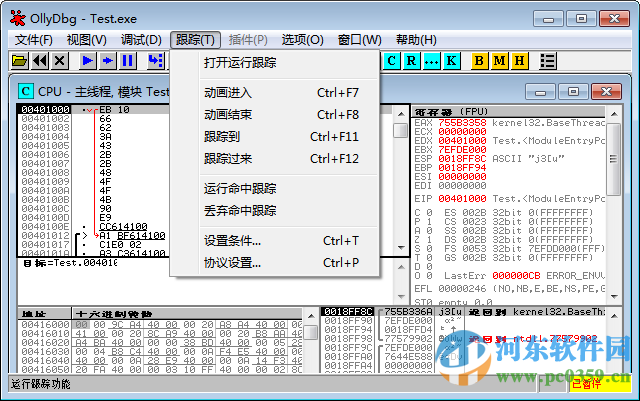
Task: Choose 动画结束 Ctrl+F8 menu entry
Action: 275,115
